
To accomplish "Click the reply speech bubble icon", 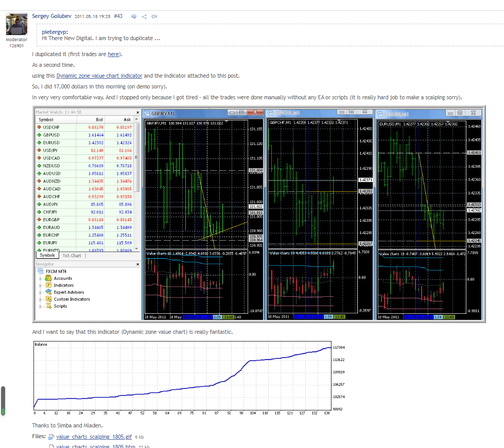I will tap(134, 16).
